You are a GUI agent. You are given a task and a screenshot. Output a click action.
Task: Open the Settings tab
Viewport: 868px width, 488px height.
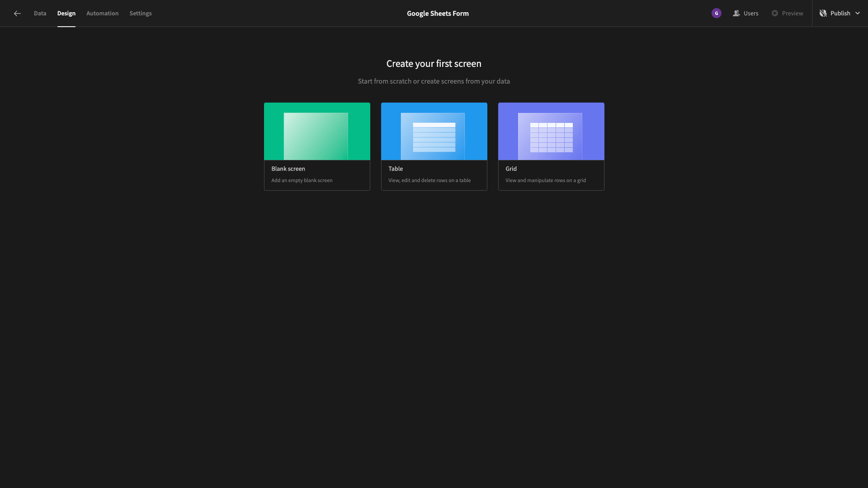(140, 13)
